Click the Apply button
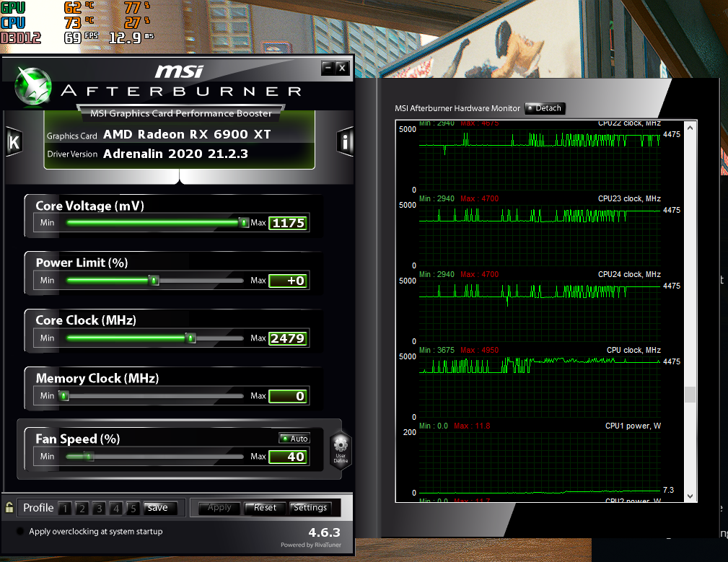This screenshot has height=562, width=728. click(x=219, y=508)
